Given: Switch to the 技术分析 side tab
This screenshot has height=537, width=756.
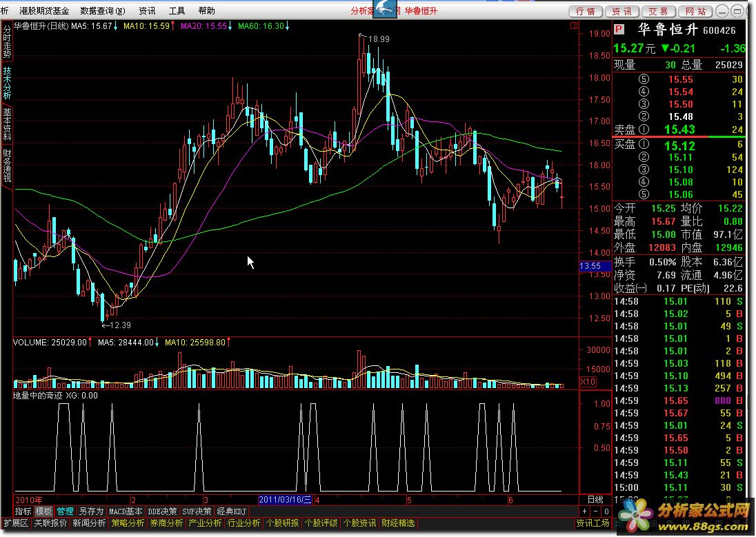Looking at the screenshot, I should [x=7, y=83].
